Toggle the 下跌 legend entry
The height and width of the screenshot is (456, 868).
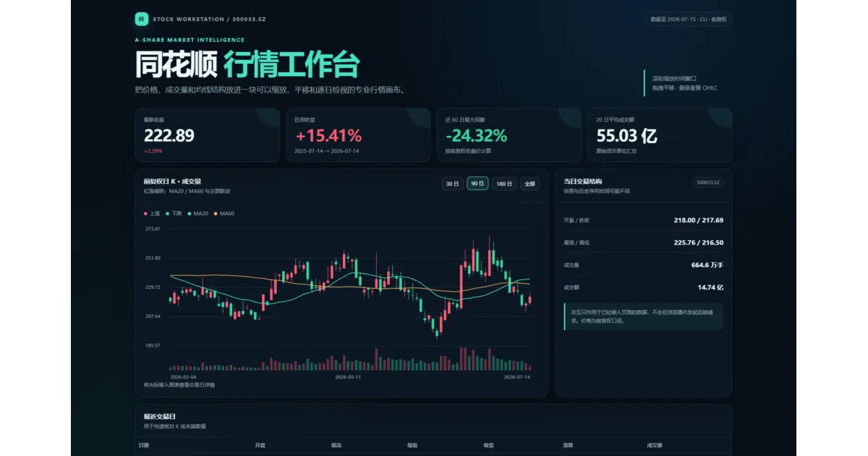pos(174,214)
